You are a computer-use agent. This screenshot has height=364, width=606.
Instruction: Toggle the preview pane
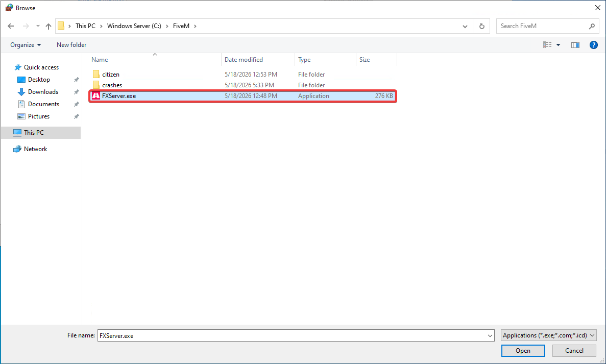click(575, 45)
